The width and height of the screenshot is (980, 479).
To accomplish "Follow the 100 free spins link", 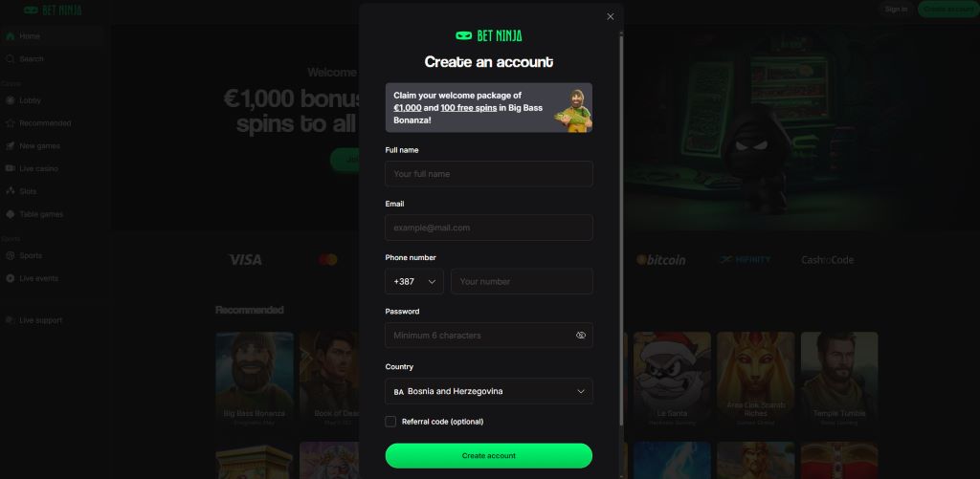I will tap(469, 107).
